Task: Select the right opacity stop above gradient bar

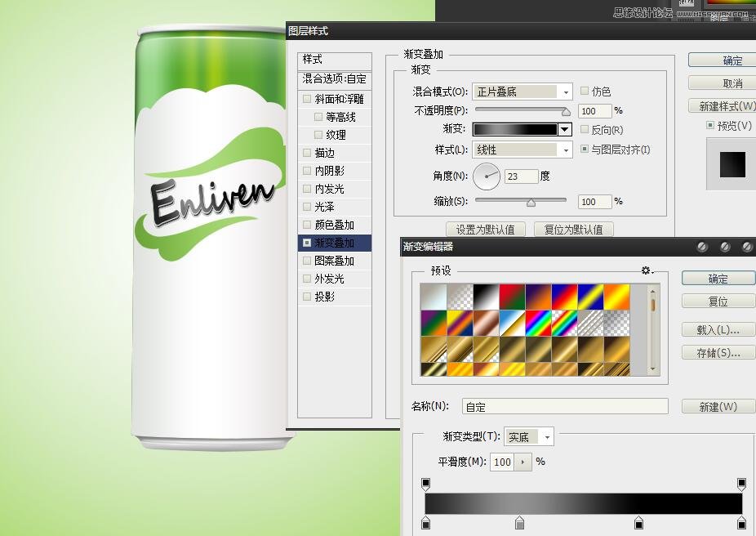Action: 741,484
